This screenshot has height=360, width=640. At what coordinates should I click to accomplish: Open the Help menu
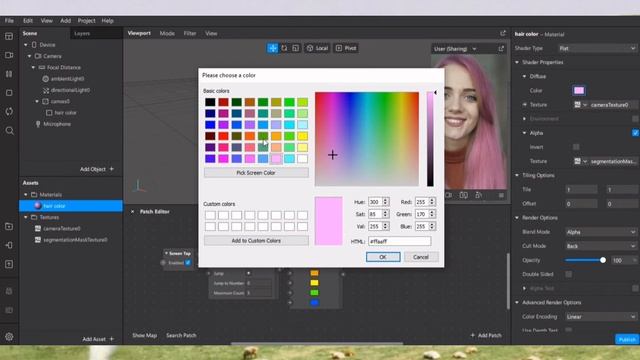click(x=107, y=20)
